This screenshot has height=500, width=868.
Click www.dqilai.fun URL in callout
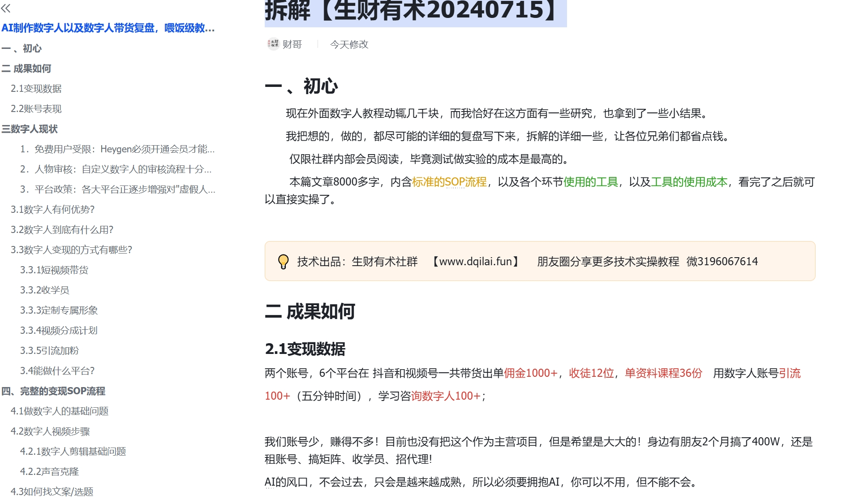tap(475, 262)
